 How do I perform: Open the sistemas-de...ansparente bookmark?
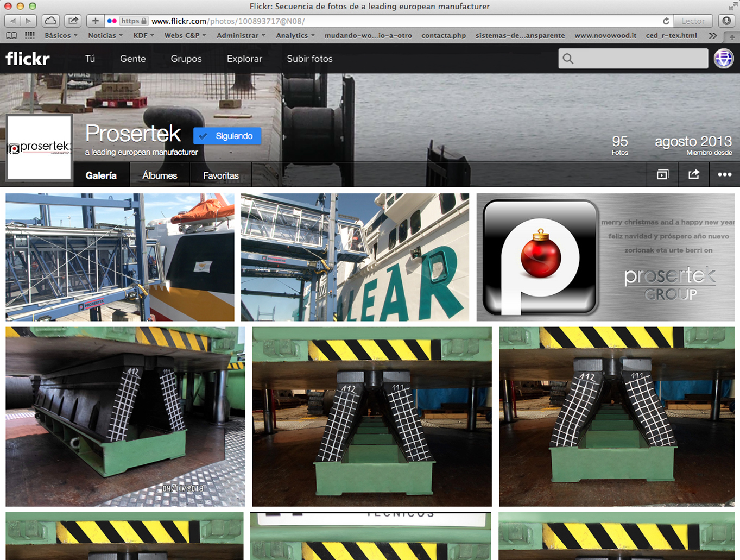[x=520, y=35]
